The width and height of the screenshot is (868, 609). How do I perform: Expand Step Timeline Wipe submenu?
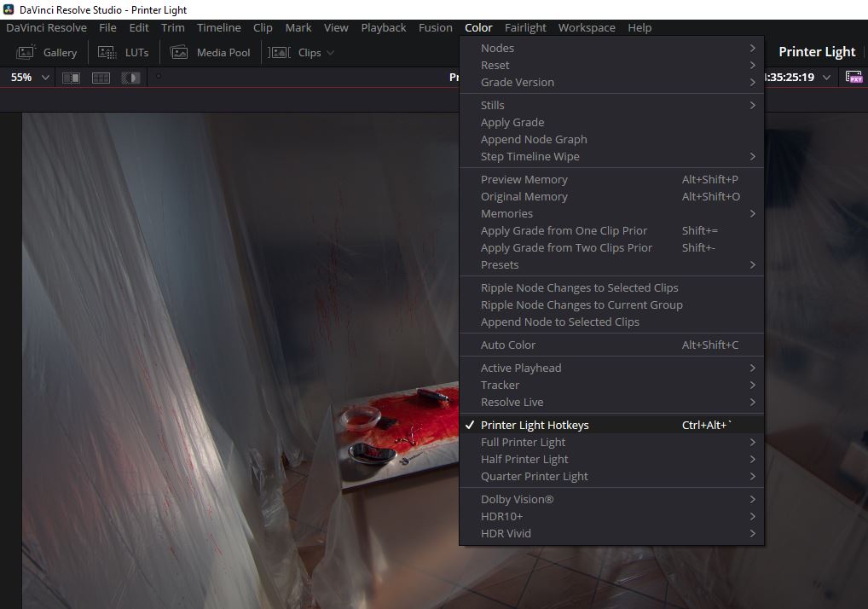(x=611, y=157)
